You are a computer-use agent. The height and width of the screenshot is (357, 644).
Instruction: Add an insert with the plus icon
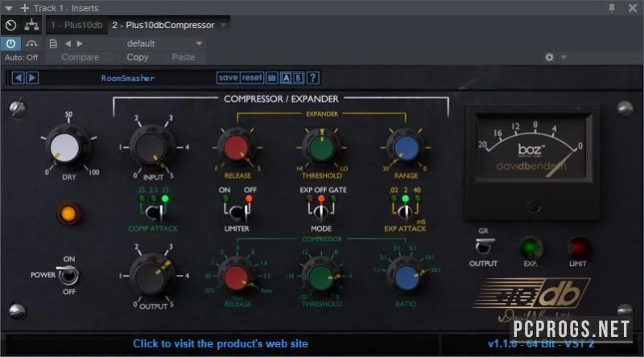25,8
